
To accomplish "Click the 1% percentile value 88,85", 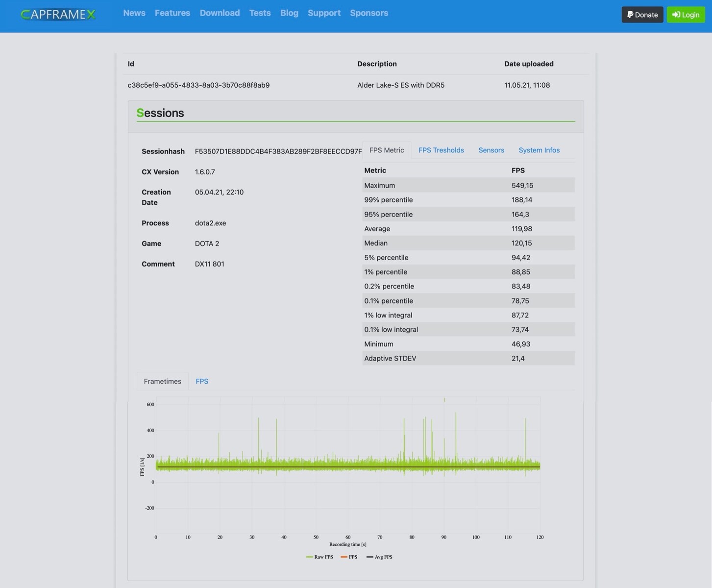I will tap(521, 272).
